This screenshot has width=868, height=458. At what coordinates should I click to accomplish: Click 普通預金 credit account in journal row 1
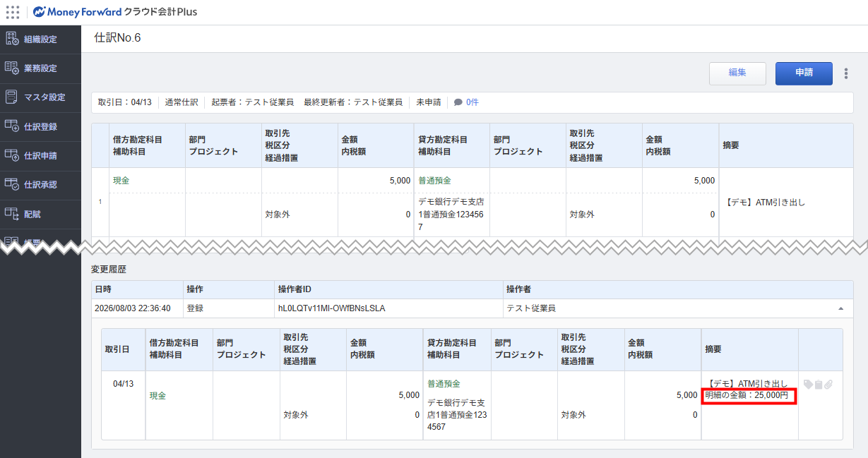pyautogui.click(x=434, y=181)
